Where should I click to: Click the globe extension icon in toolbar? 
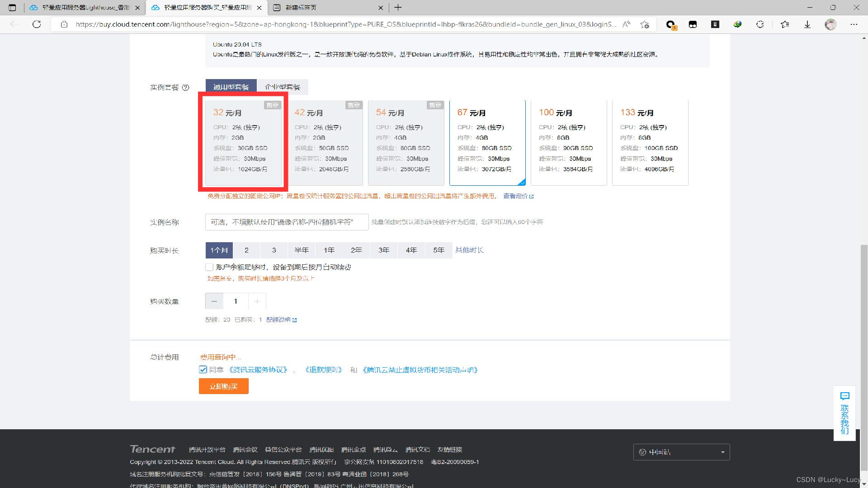coord(737,24)
